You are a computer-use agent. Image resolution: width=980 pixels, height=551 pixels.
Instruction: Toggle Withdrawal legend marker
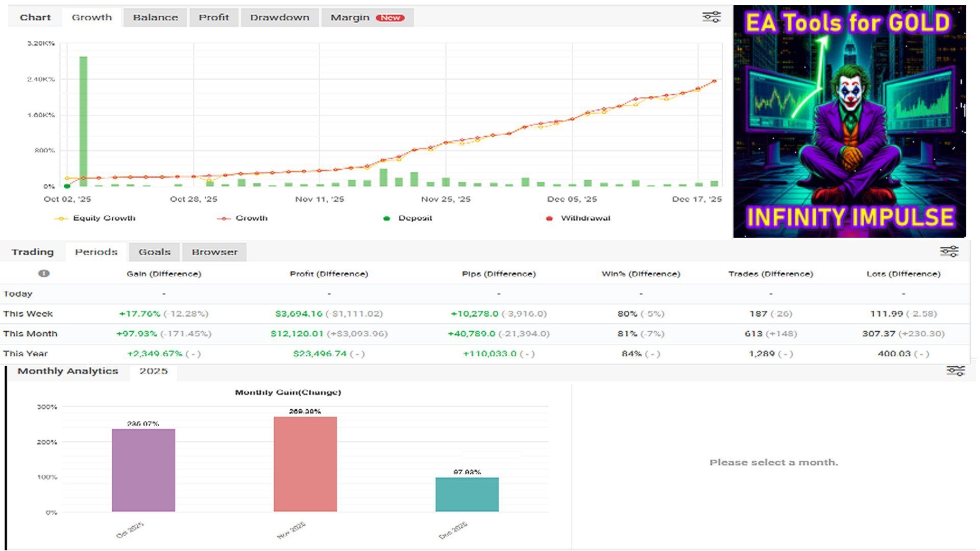tap(578, 218)
